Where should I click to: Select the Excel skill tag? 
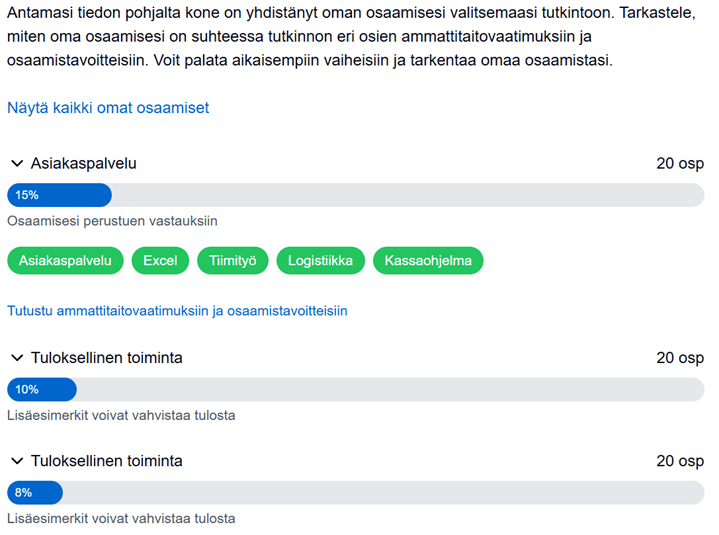[160, 260]
